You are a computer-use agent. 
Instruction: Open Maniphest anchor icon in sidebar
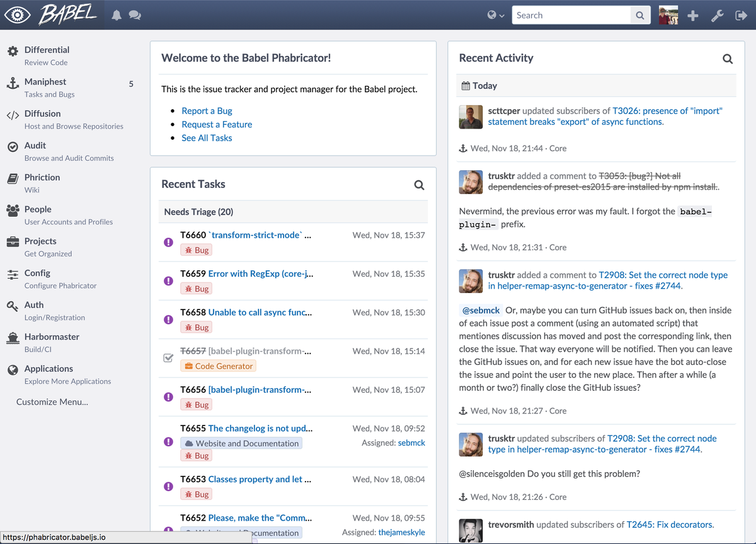13,83
